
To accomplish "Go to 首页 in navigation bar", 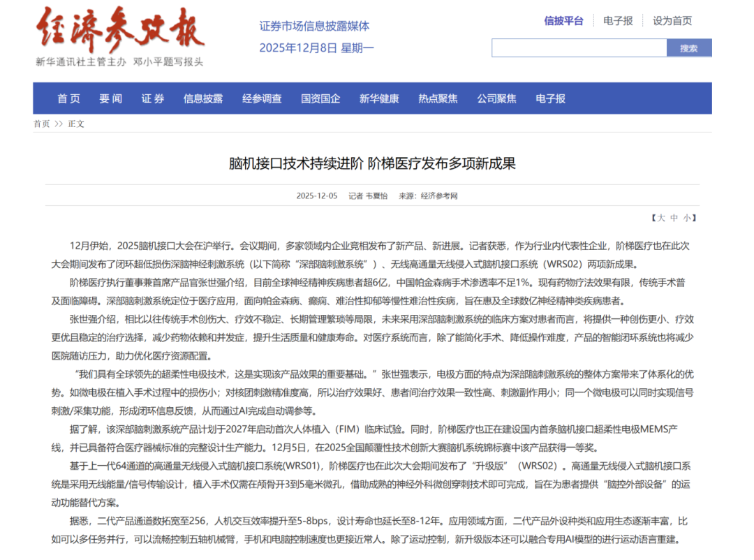I will coord(68,98).
